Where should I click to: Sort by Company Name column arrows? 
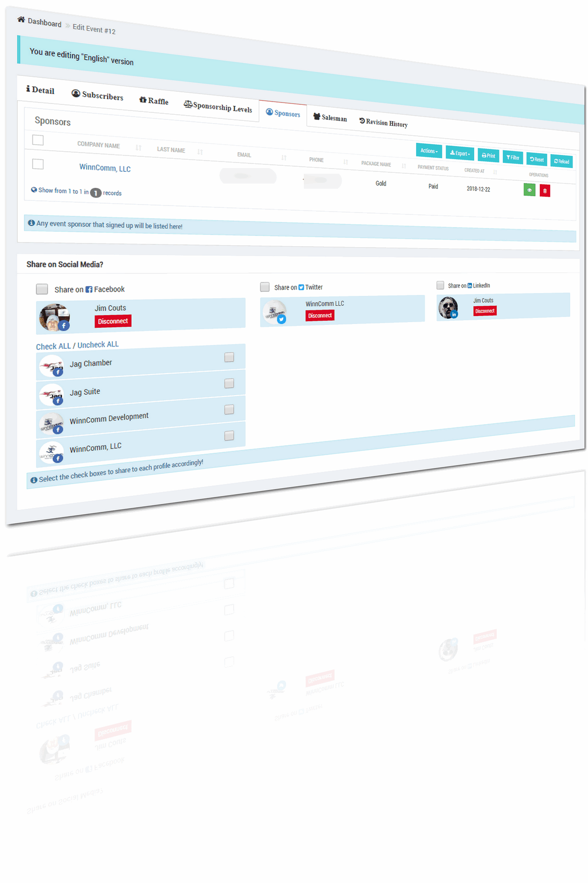(139, 147)
